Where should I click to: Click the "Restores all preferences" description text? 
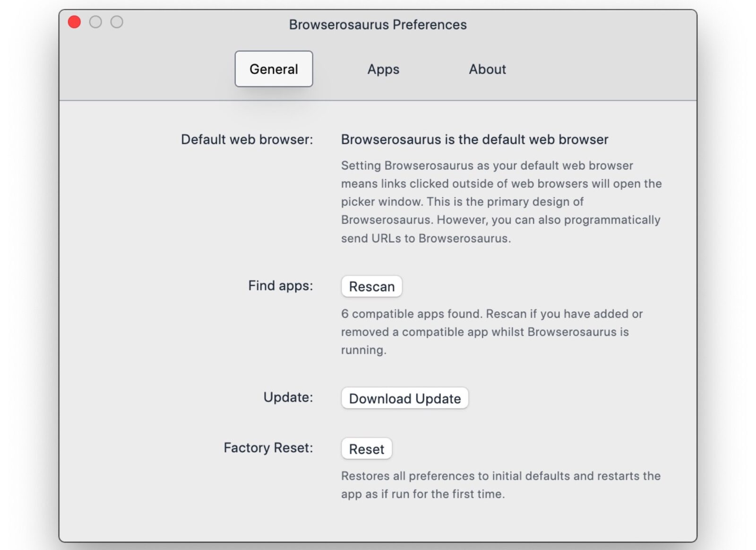(x=501, y=485)
